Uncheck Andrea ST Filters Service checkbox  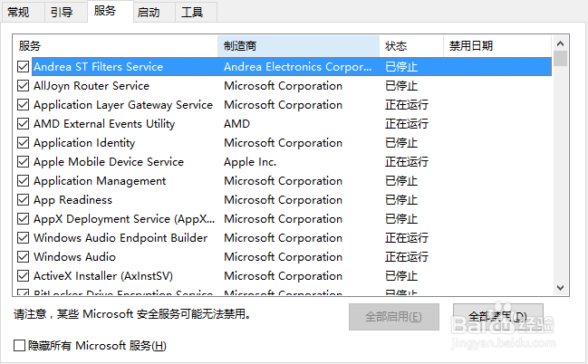click(x=23, y=67)
